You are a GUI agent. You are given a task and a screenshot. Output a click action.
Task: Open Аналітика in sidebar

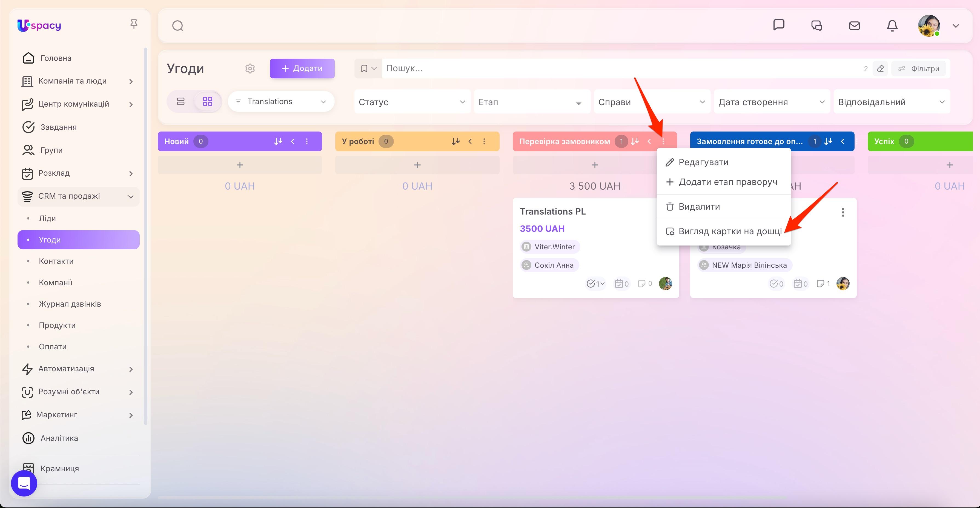click(x=59, y=438)
